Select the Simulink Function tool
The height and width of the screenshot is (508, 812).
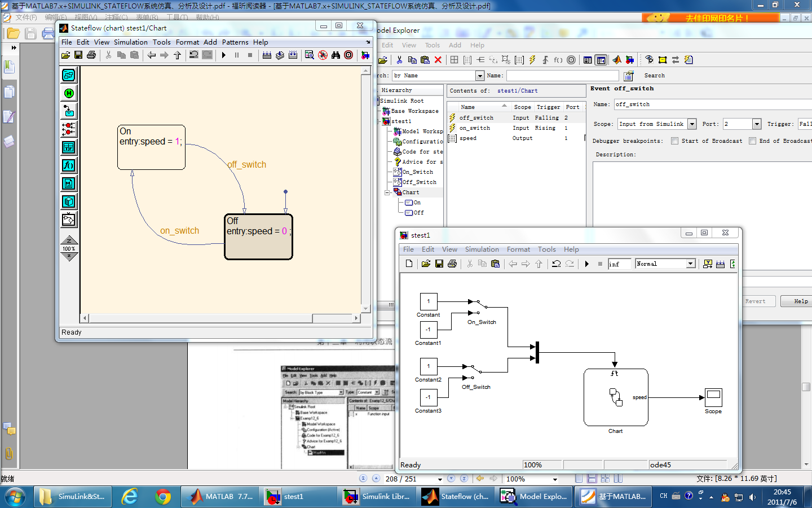69,220
